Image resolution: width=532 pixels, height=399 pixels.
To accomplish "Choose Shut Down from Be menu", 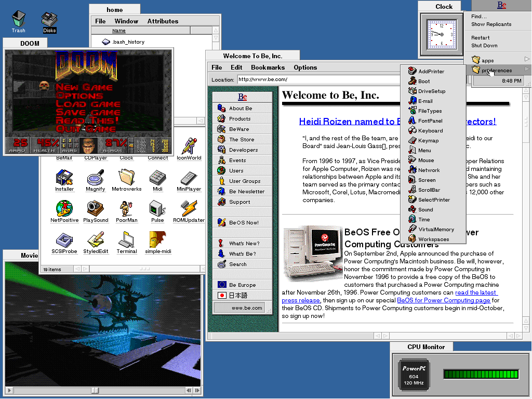I will click(484, 46).
